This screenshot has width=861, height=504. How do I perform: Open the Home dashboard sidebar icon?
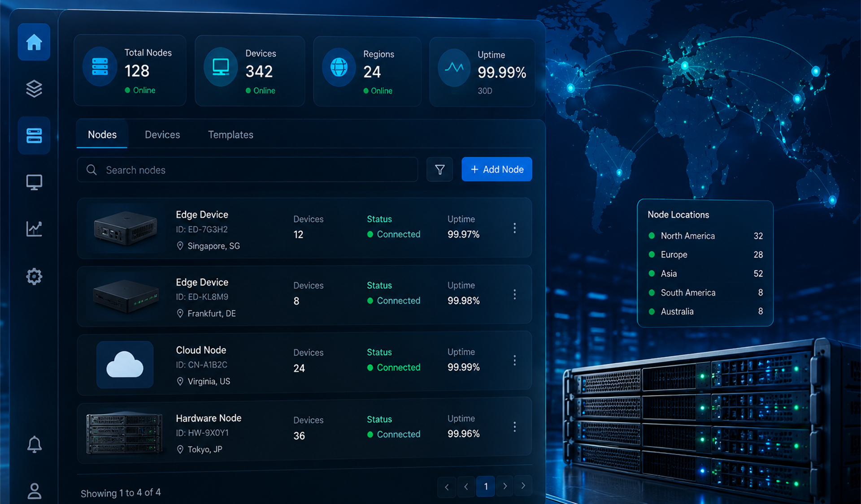point(34,42)
